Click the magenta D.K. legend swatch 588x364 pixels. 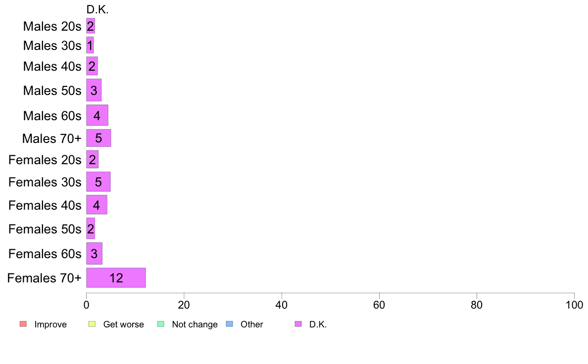coord(298,324)
